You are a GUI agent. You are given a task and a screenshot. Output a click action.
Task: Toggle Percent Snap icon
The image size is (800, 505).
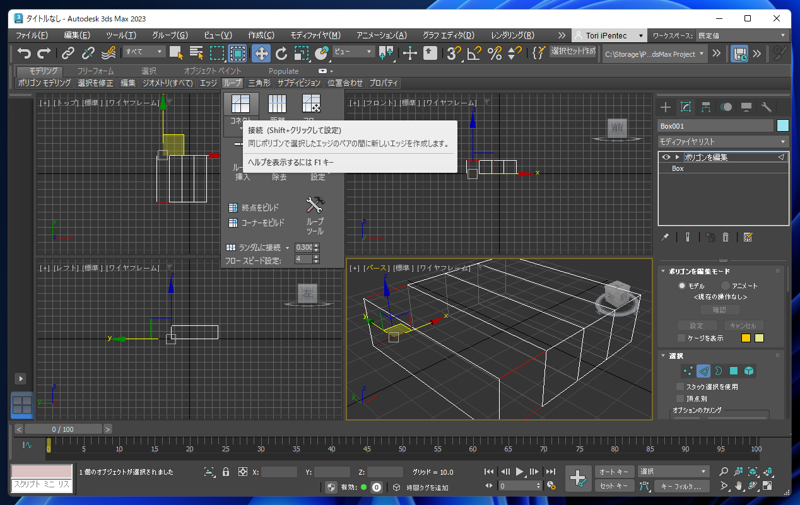494,53
